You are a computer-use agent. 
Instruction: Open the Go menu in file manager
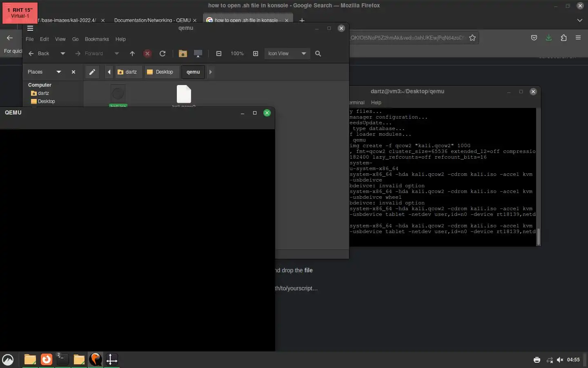coord(76,39)
